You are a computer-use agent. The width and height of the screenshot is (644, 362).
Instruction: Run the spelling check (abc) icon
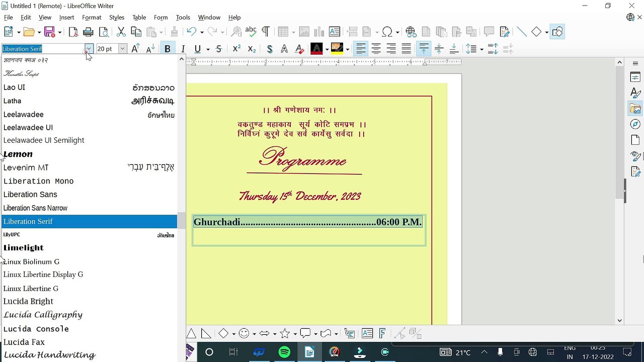point(251,32)
